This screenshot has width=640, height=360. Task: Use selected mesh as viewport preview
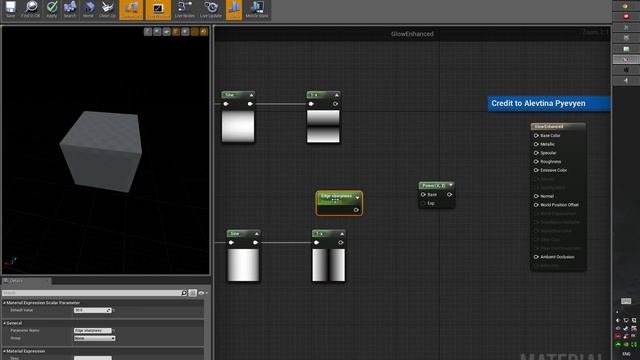point(185,32)
